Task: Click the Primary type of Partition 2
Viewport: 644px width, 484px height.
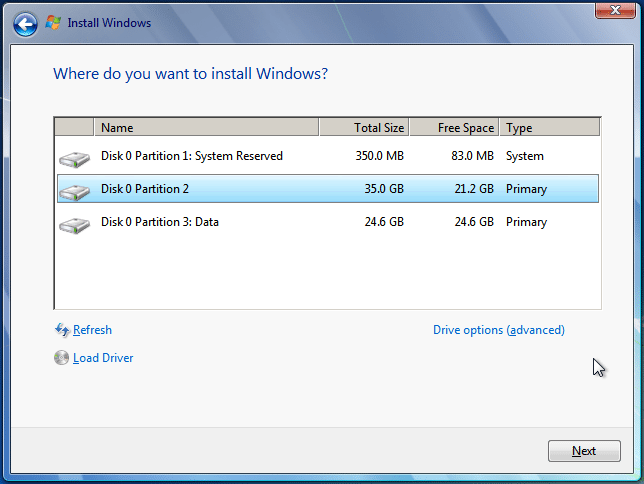Action: coord(526,189)
